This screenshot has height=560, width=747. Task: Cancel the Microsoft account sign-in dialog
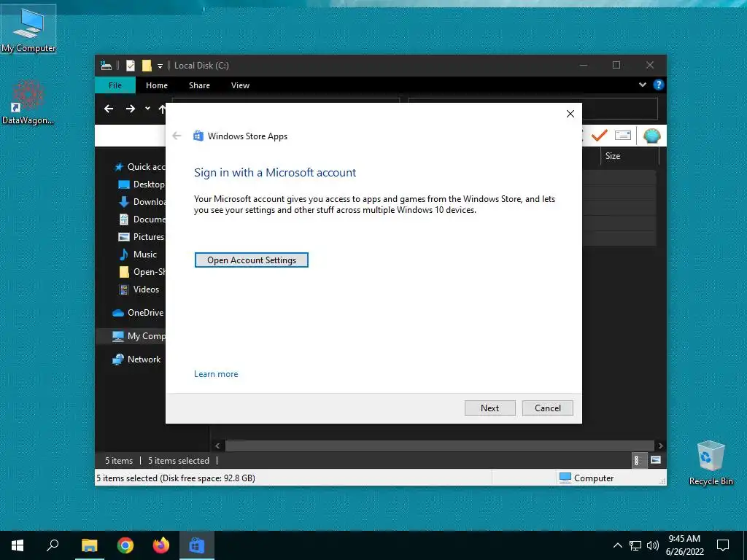pyautogui.click(x=547, y=408)
